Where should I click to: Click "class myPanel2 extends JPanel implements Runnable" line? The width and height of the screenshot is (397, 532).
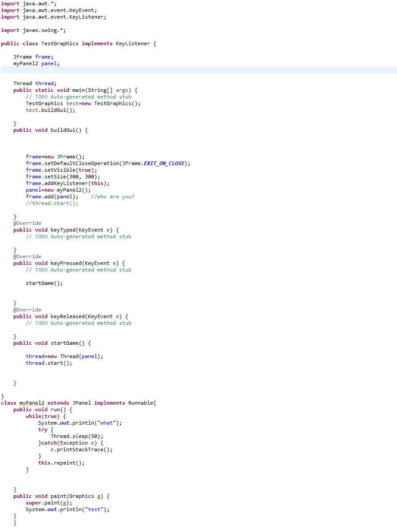(x=79, y=403)
